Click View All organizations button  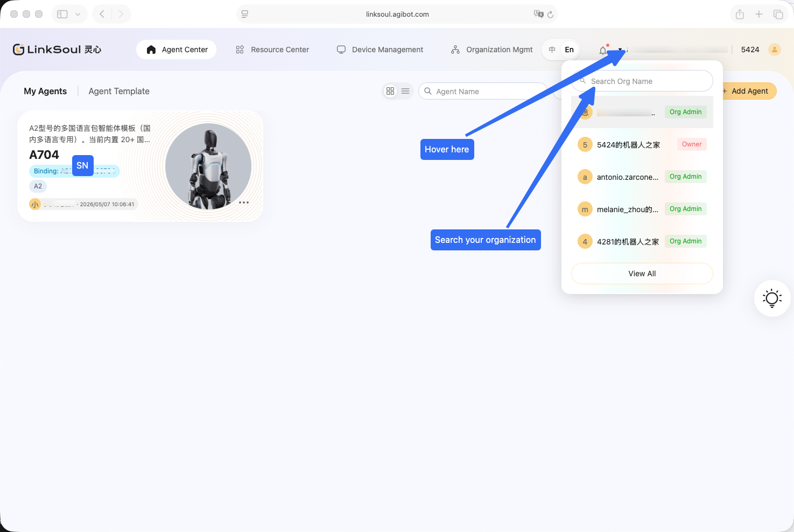click(642, 274)
